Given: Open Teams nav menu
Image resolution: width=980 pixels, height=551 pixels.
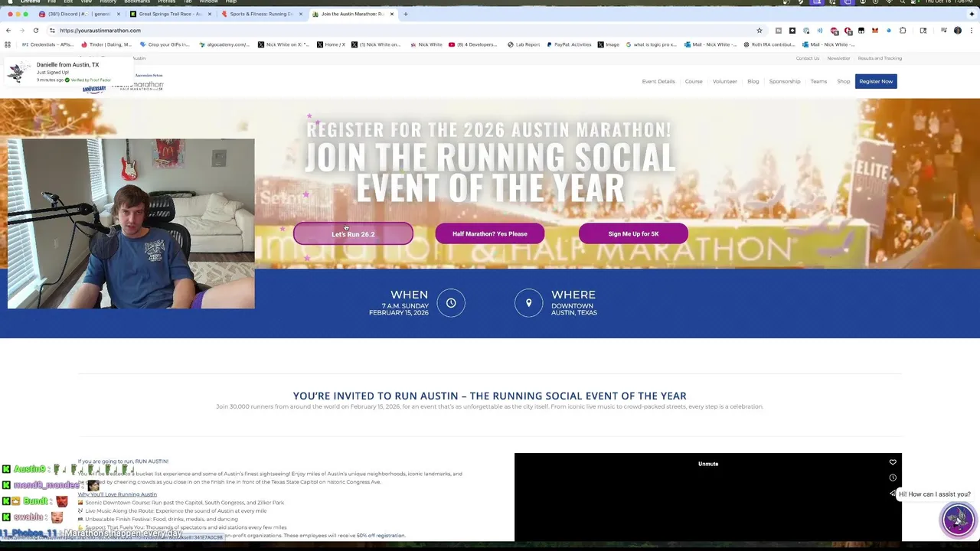Looking at the screenshot, I should [x=818, y=81].
